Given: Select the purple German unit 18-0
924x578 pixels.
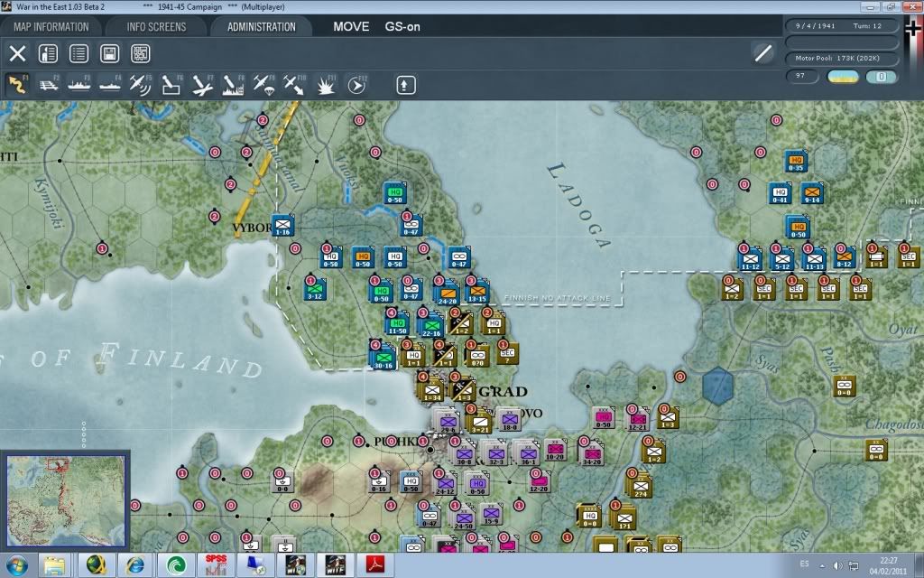Looking at the screenshot, I should tap(510, 420).
